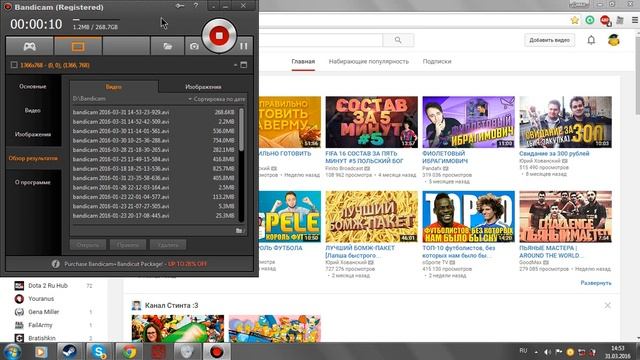The height and width of the screenshot is (360, 640).
Task: Open the Dota 2 Ru Hub subscription
Action: (48, 286)
